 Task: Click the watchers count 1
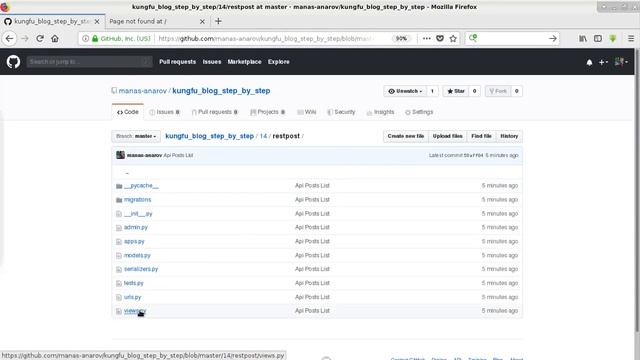(432, 91)
